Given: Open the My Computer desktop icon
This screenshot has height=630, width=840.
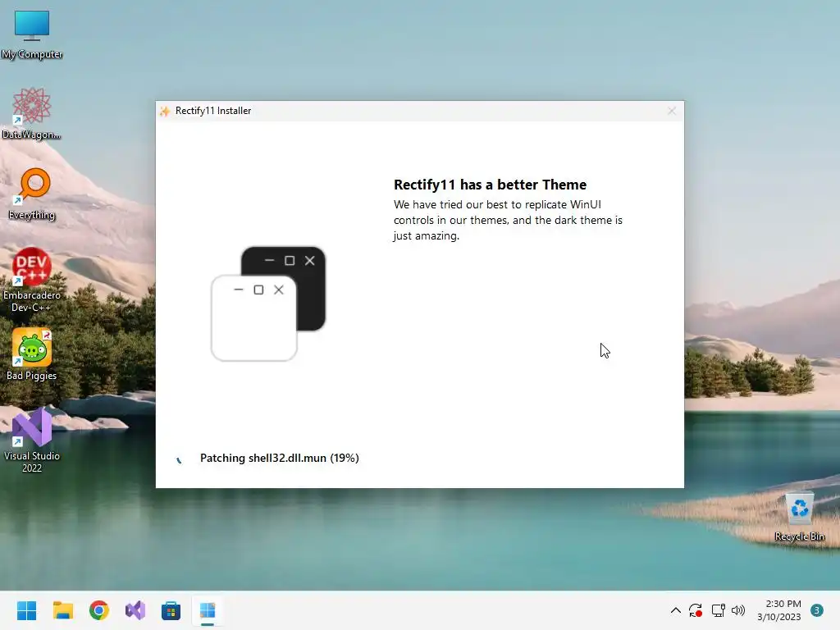Looking at the screenshot, I should coord(32,34).
